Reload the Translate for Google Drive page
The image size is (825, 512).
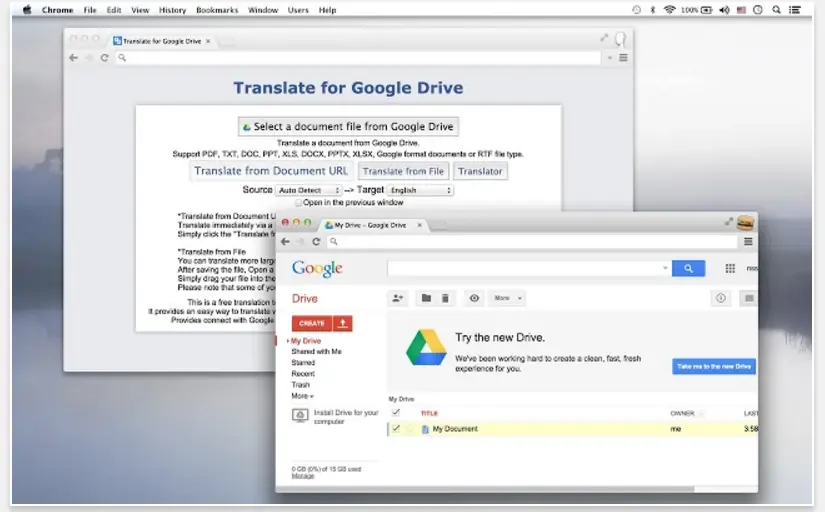click(x=104, y=58)
